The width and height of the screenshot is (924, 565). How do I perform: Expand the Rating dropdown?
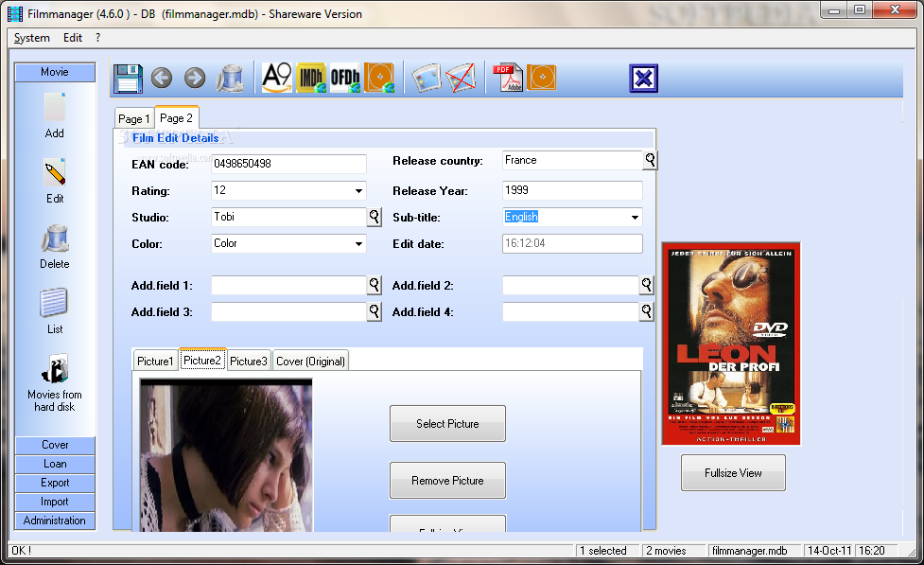tap(358, 190)
